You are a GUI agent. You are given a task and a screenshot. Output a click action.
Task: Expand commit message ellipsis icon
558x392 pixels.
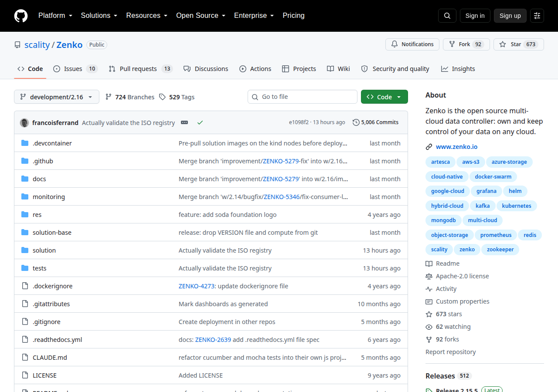(184, 122)
